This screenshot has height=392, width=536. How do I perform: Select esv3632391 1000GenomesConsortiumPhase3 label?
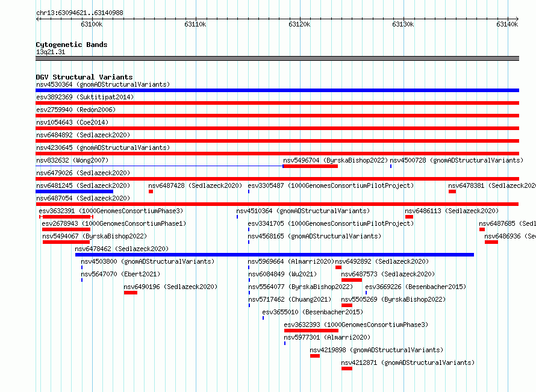tap(111, 211)
